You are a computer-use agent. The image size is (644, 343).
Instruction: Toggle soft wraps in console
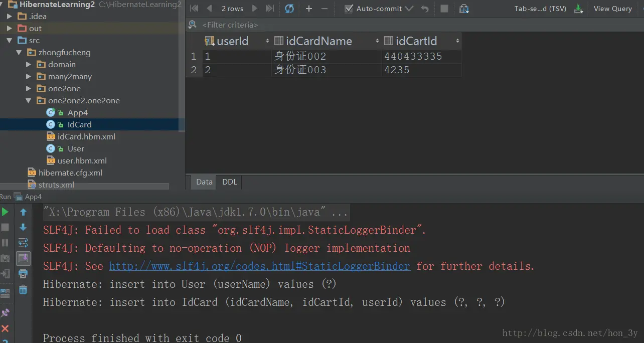click(23, 243)
